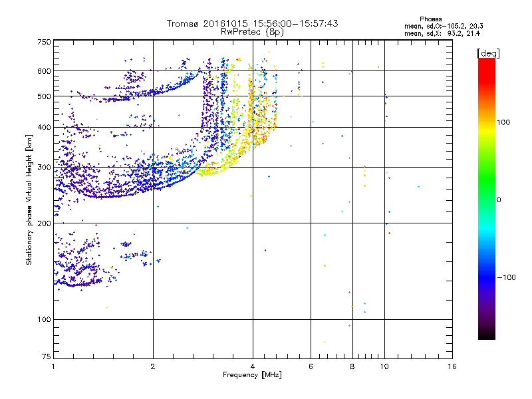Click the 'RwPretec (8p)' subtitle
This screenshot has width=532, height=399.
pyautogui.click(x=252, y=32)
